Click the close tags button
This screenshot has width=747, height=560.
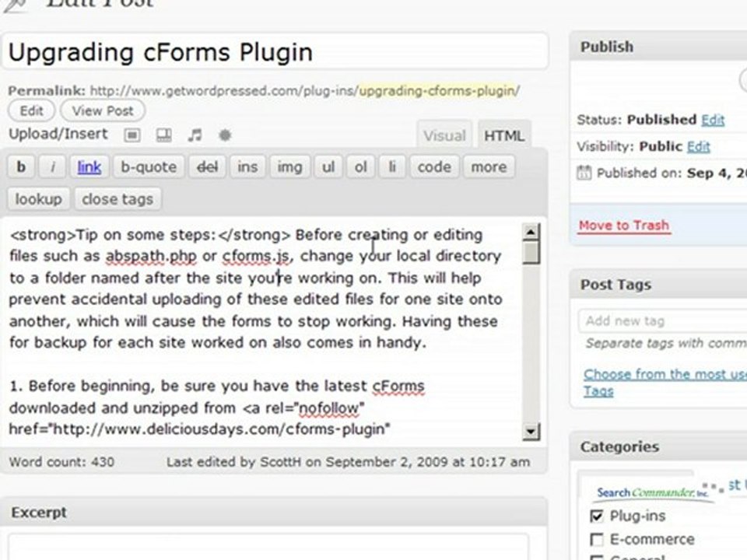117,199
